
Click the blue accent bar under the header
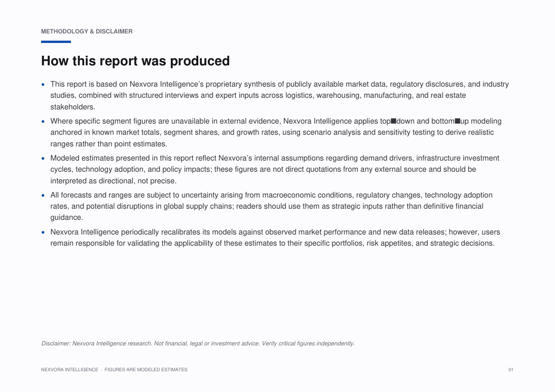point(56,42)
